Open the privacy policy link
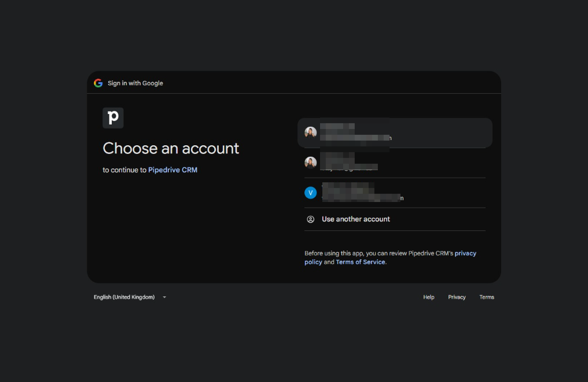Image resolution: width=588 pixels, height=382 pixels. click(x=391, y=258)
